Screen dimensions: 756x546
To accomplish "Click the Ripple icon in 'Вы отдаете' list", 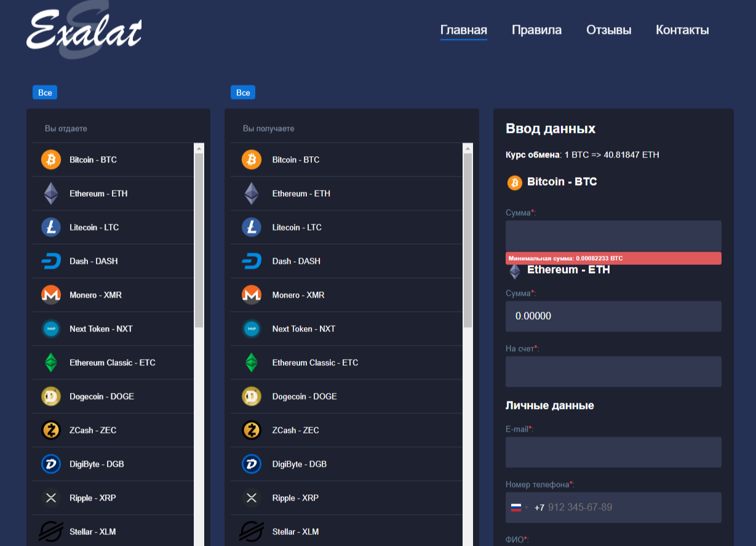I will pos(51,498).
